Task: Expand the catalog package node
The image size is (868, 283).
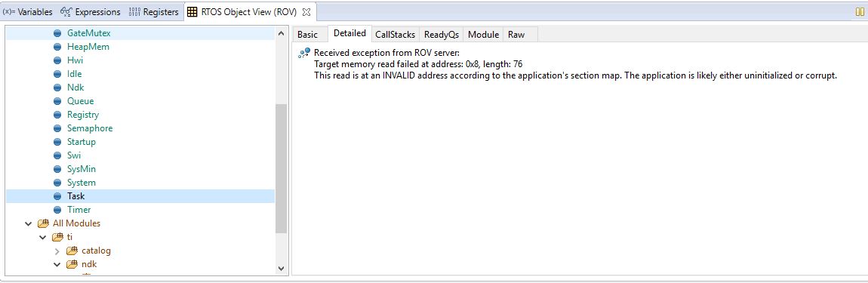Action: pos(57,251)
